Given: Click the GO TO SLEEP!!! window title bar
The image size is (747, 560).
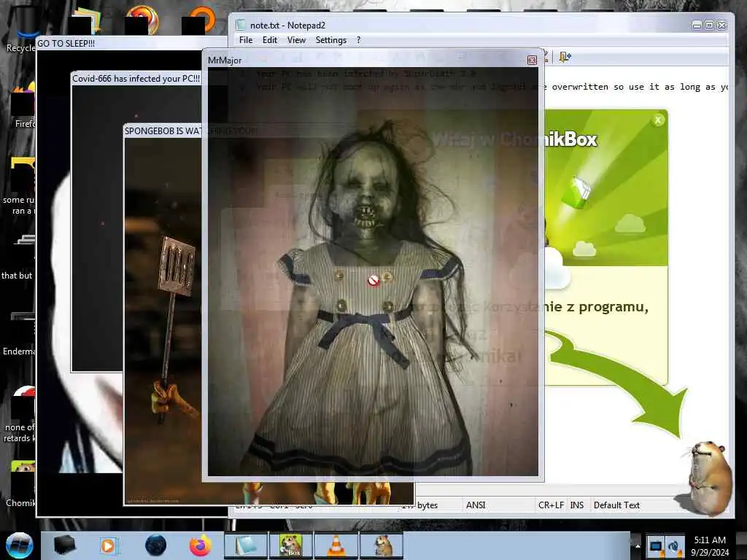Looking at the screenshot, I should click(131, 43).
